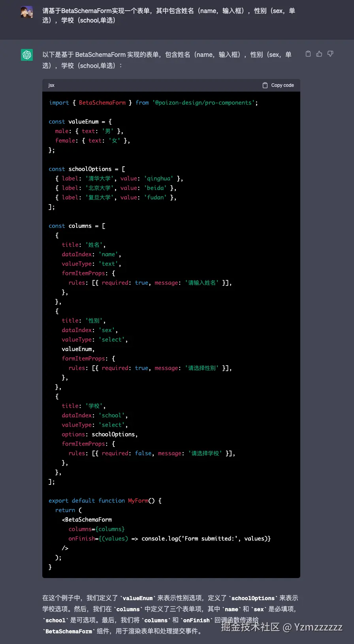Click the '复旦大学' option line
This screenshot has width=354, height=644.
[116, 197]
